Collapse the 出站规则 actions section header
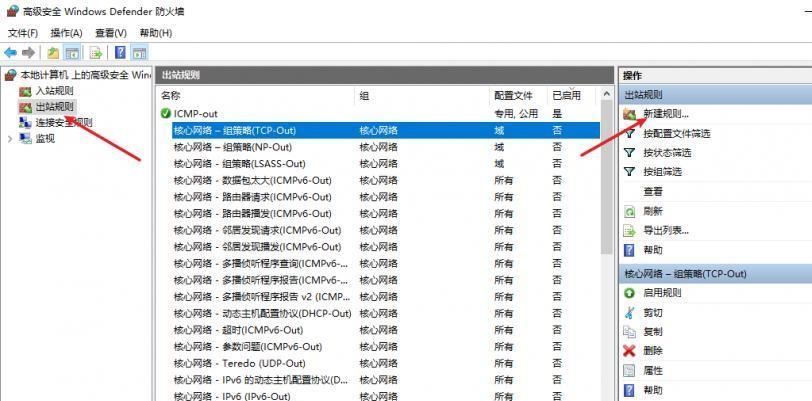This screenshot has width=812, height=401. 716,95
